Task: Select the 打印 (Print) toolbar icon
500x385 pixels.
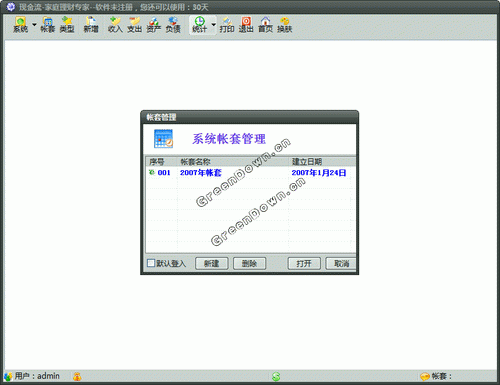Action: pos(227,25)
